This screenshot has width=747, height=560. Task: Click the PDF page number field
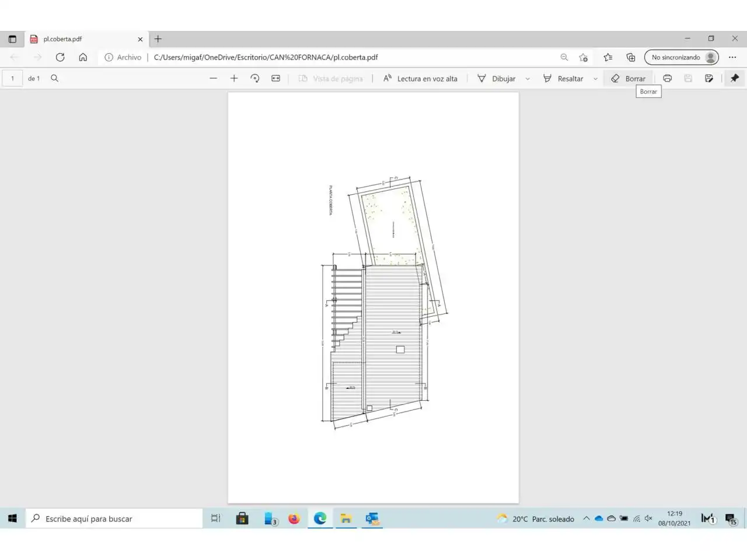point(12,78)
